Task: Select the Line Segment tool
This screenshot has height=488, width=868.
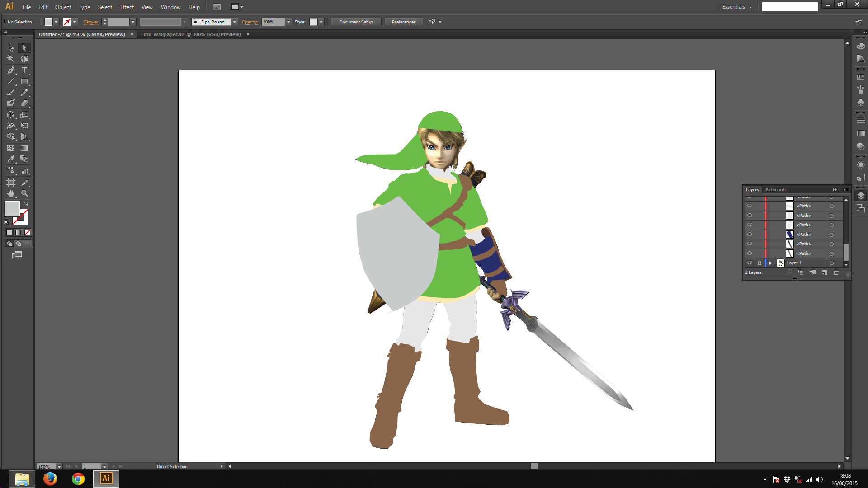Action: (11, 82)
